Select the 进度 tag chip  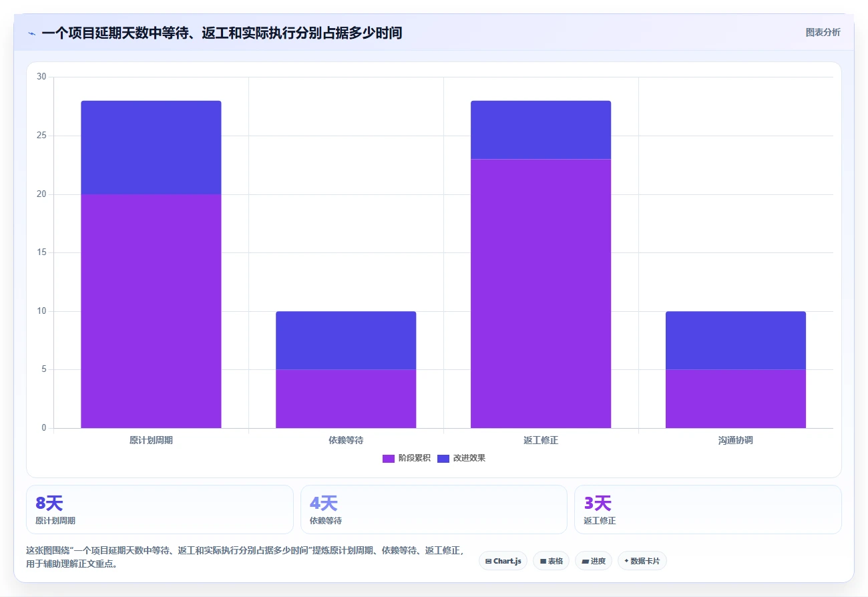(594, 561)
